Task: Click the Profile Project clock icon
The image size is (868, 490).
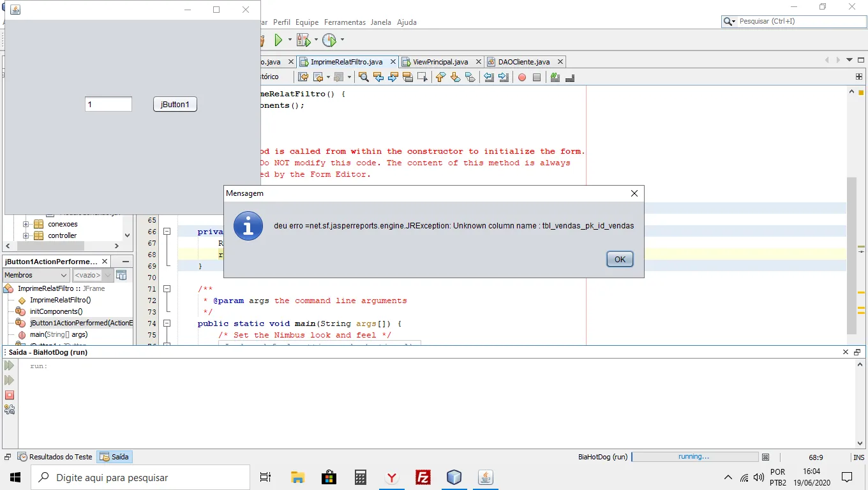Action: coord(329,40)
